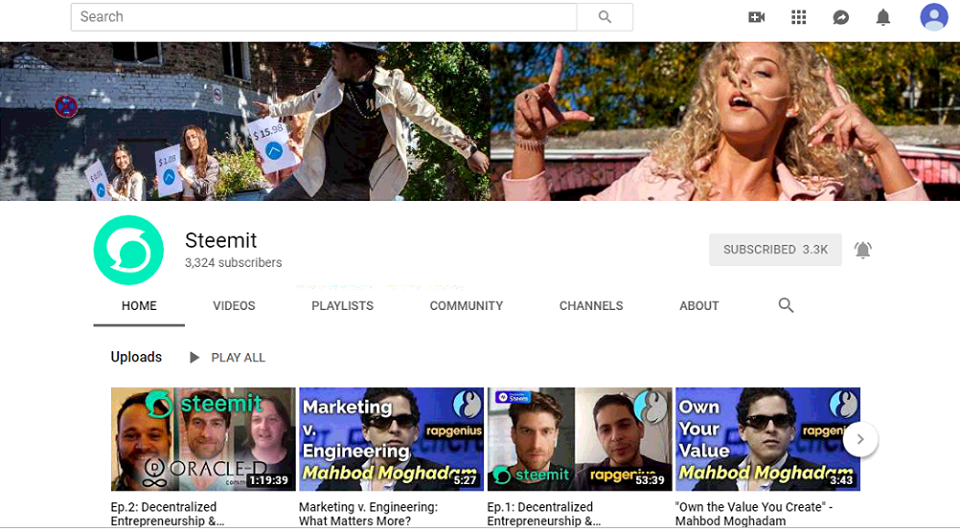Click the Play All triangle icon

click(x=194, y=357)
